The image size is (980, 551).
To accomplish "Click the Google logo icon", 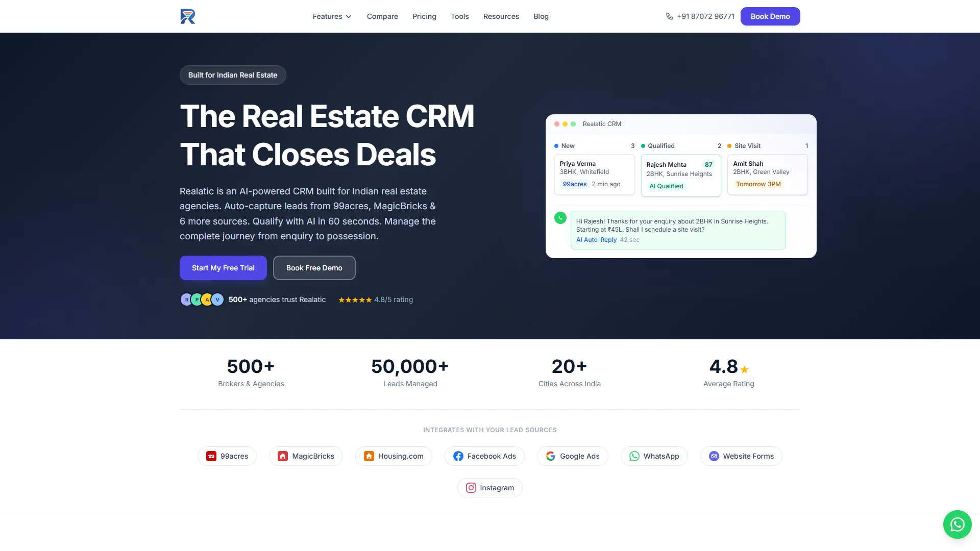I will [551, 456].
